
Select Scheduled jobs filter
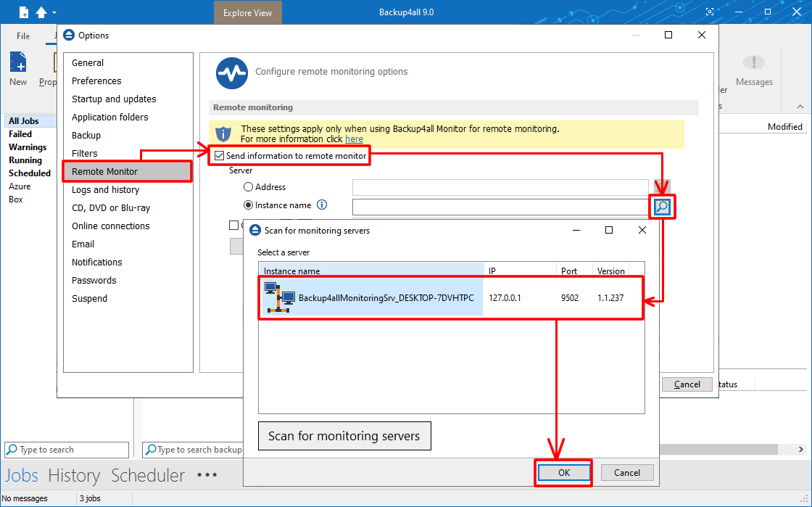coord(30,173)
